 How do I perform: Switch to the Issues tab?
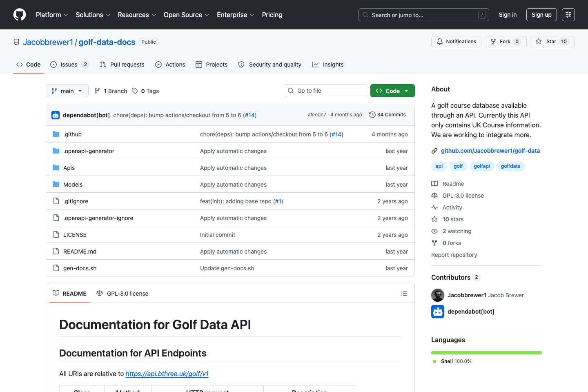coord(70,64)
